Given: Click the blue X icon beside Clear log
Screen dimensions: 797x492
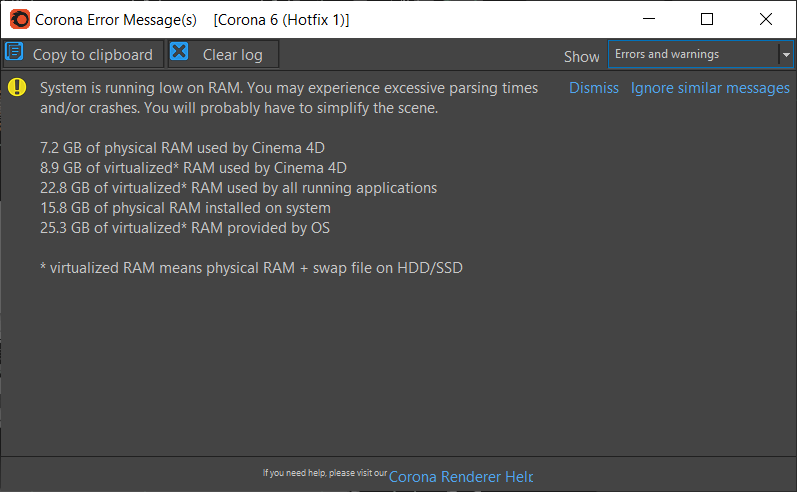Looking at the screenshot, I should point(179,54).
